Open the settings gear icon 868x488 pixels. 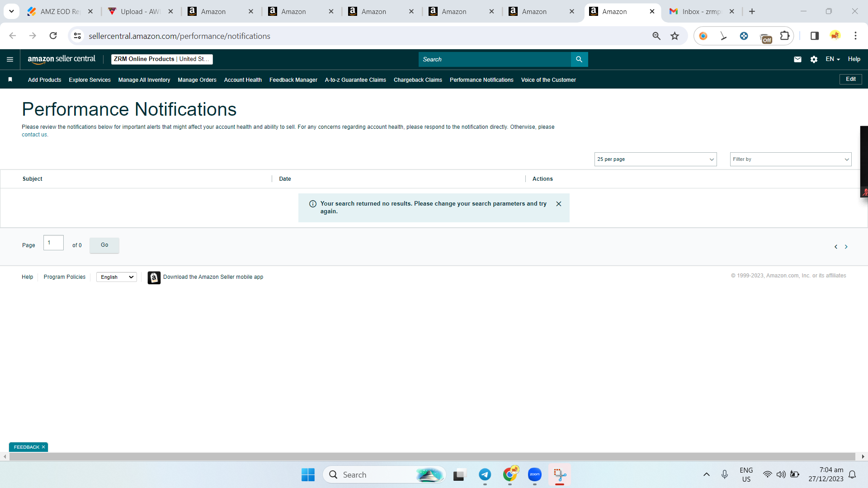[x=814, y=59]
